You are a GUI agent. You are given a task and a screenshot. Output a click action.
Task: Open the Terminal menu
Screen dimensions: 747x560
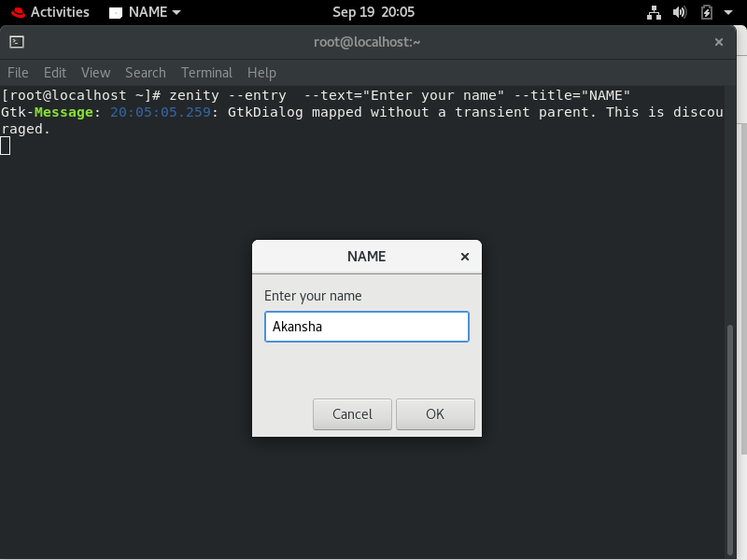tap(206, 73)
